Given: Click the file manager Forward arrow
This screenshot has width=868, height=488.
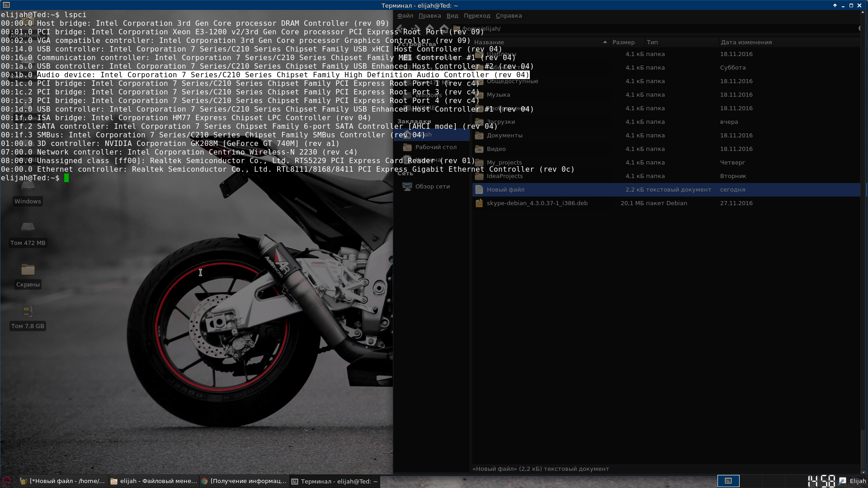Looking at the screenshot, I should [416, 28].
